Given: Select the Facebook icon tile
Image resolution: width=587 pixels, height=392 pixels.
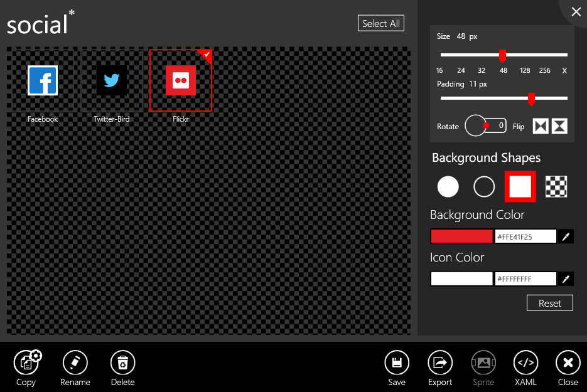Looking at the screenshot, I should point(43,80).
